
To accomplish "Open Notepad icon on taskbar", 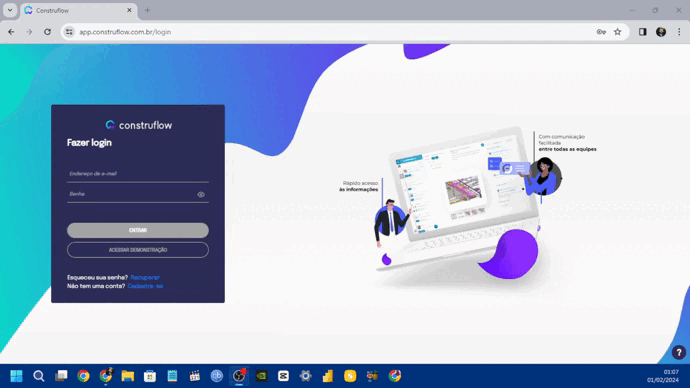I will point(172,376).
